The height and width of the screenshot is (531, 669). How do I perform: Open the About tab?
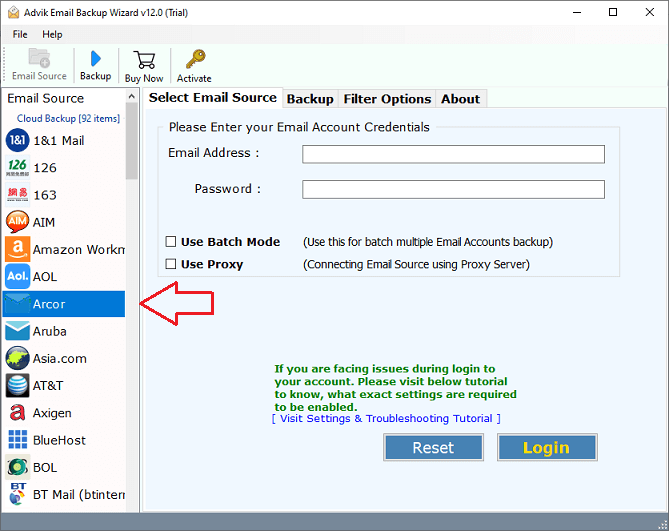pyautogui.click(x=460, y=99)
